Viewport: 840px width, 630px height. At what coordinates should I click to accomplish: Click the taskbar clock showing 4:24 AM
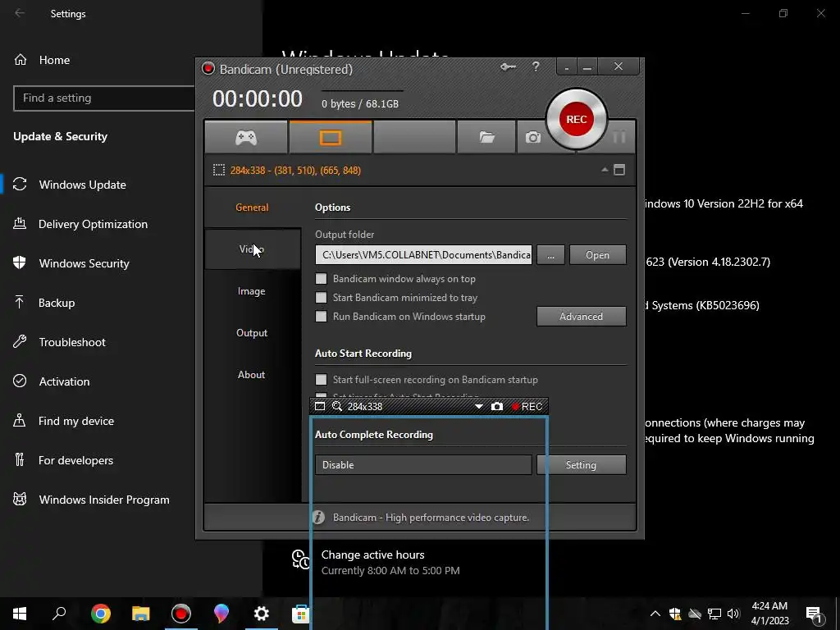[x=769, y=614]
